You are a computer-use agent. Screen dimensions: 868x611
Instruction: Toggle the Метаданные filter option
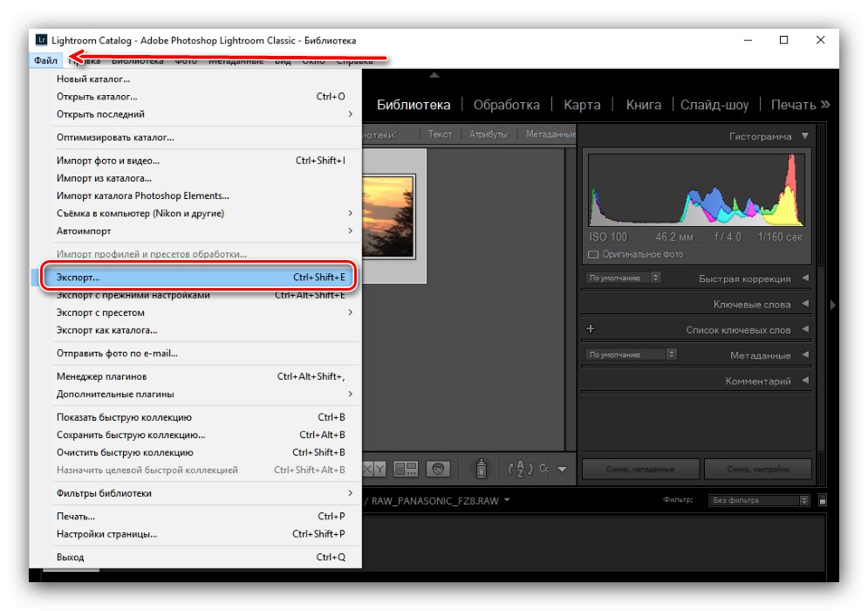550,134
